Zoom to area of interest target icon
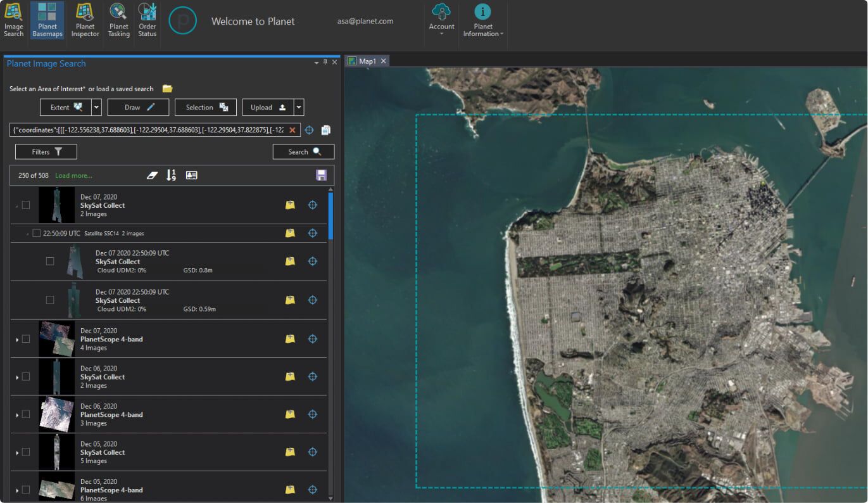The width and height of the screenshot is (868, 503). [310, 130]
